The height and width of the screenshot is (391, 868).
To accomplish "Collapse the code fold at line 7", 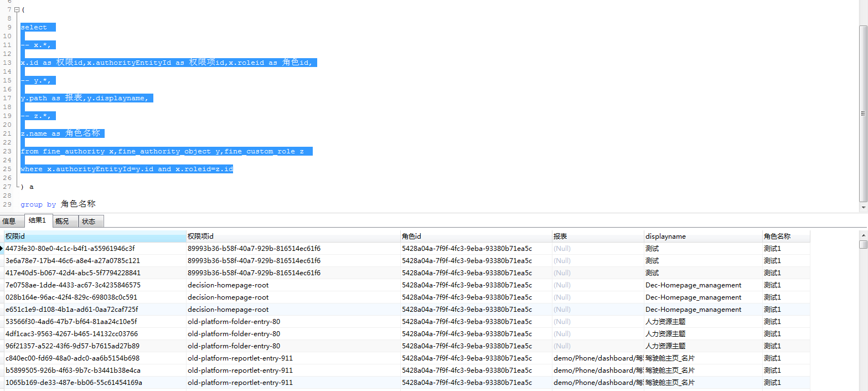I will pyautogui.click(x=17, y=9).
